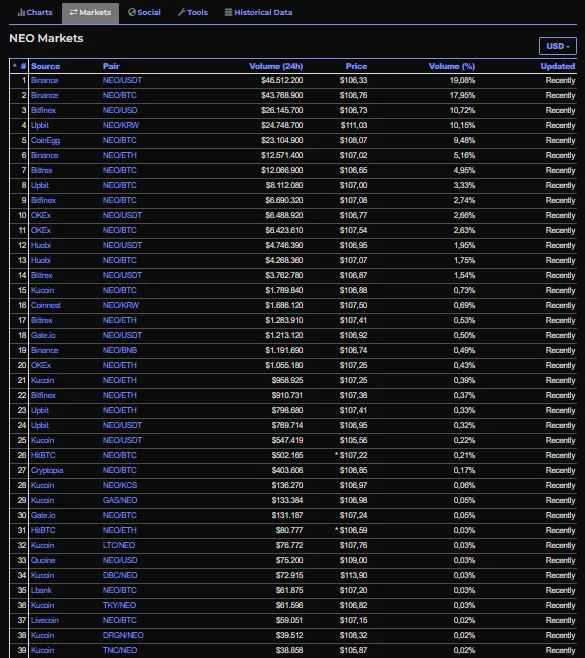The height and width of the screenshot is (658, 585).
Task: Open the TKY/NEO pair link
Action: pyautogui.click(x=120, y=606)
